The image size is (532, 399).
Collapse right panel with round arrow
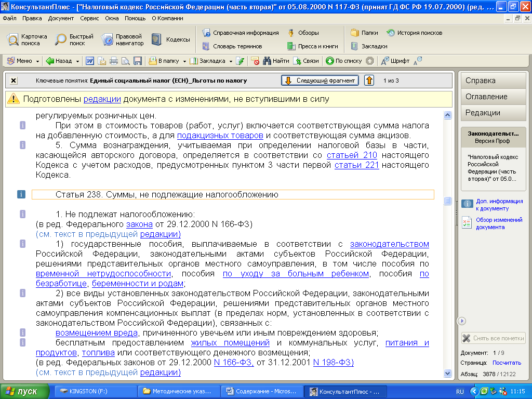[461, 321]
